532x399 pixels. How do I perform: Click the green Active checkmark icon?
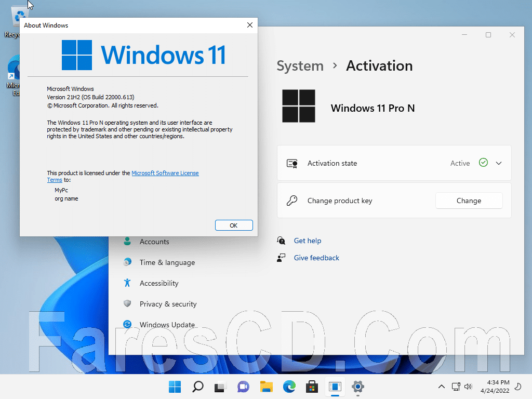(x=483, y=163)
